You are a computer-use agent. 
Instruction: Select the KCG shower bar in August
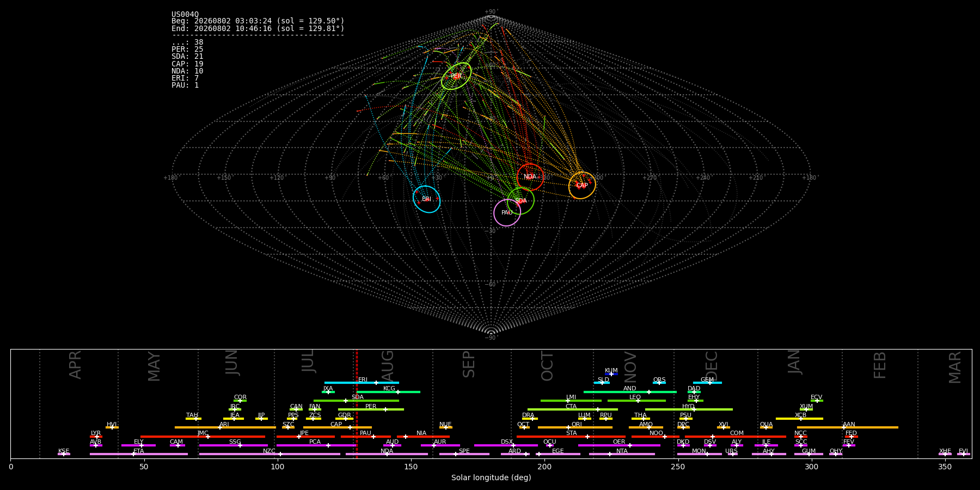point(388,391)
